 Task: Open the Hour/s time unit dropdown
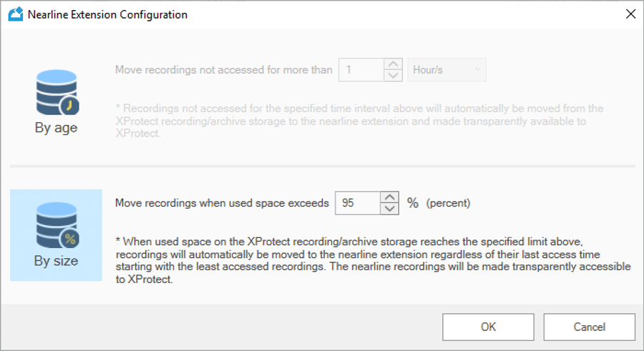(447, 70)
